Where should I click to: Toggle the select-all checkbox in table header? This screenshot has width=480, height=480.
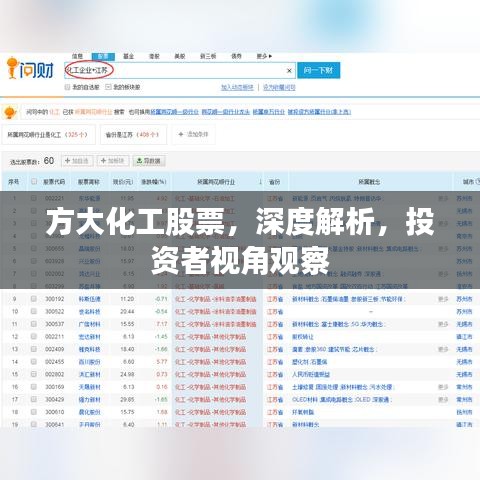pyautogui.click(x=34, y=181)
